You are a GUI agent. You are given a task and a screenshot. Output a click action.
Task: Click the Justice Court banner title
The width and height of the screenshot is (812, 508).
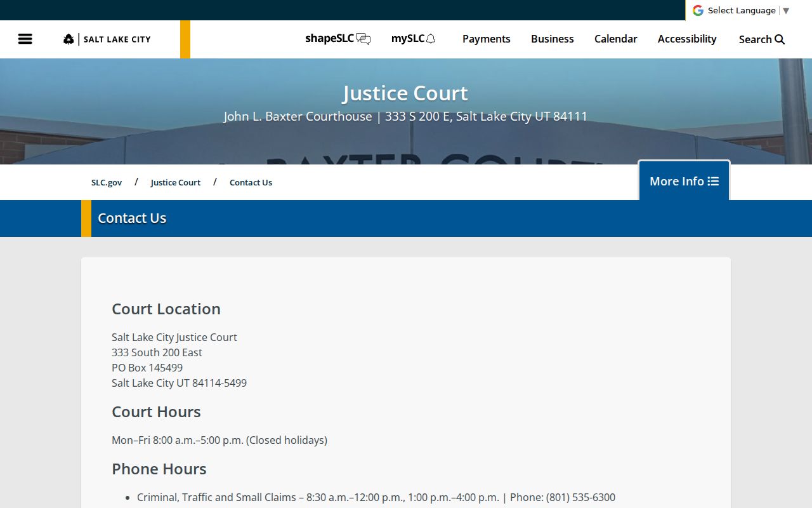[405, 93]
